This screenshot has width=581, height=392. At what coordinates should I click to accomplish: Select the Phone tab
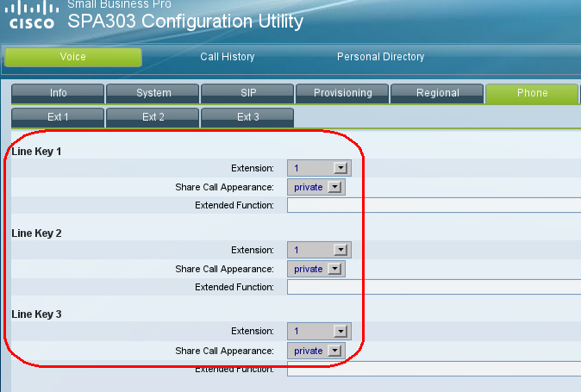pyautogui.click(x=532, y=93)
